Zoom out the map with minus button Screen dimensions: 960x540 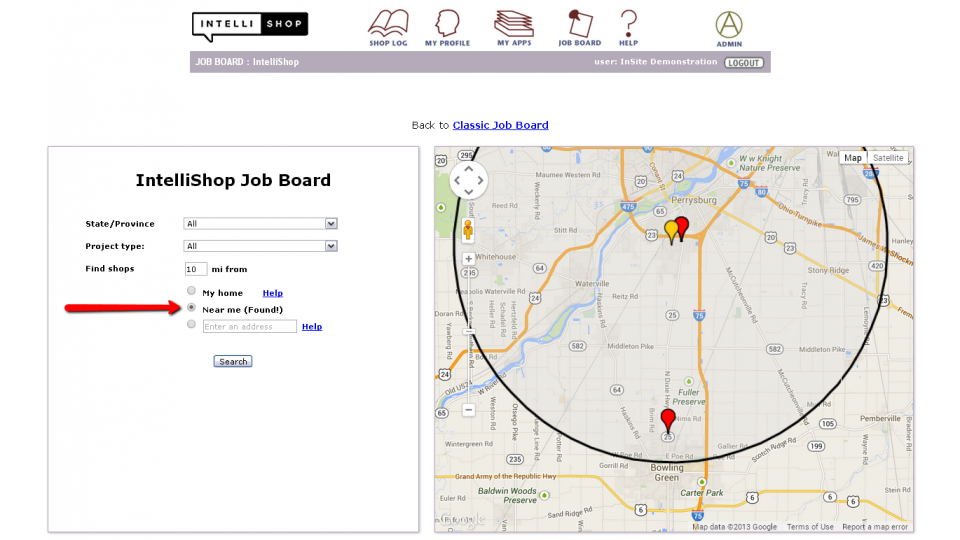(468, 410)
